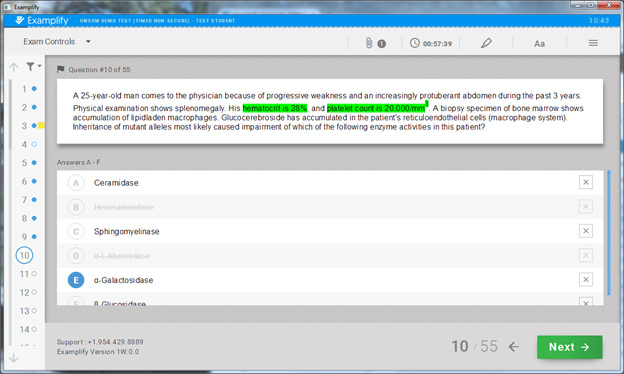Deselect answer E α-Galactosidase
Image resolution: width=624 pixels, height=374 pixels.
coord(76,280)
